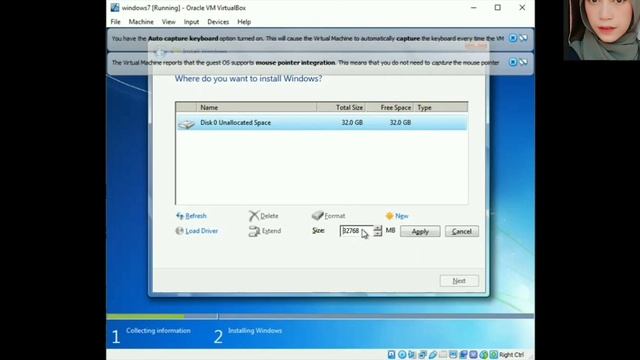Select Disk 0 Unallocated Space row
The image size is (640, 360).
(322, 122)
